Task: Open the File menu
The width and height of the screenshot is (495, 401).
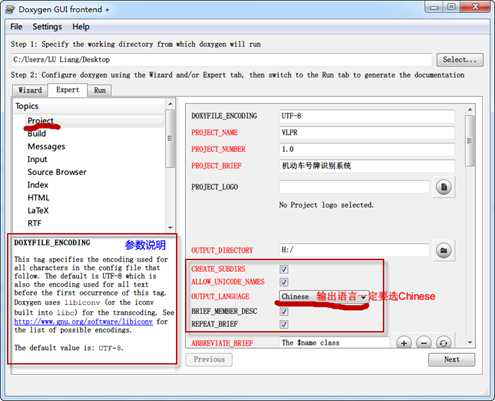Action: coord(16,27)
